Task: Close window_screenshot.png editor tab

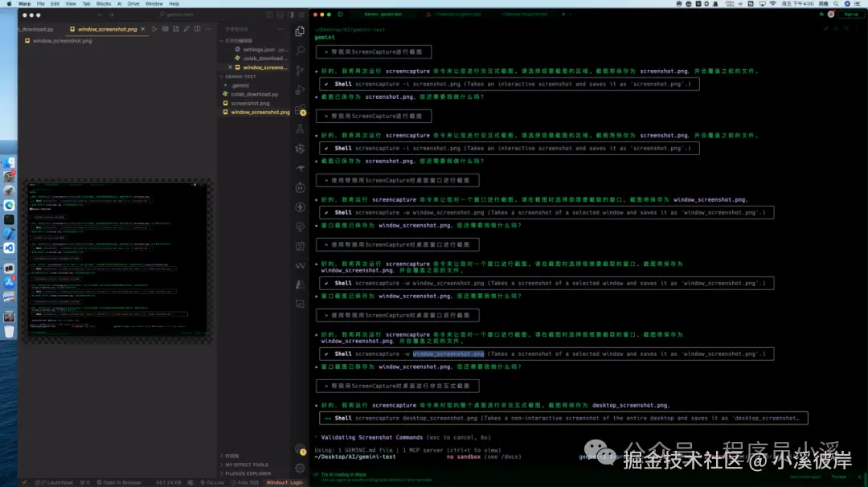Action: pyautogui.click(x=143, y=29)
